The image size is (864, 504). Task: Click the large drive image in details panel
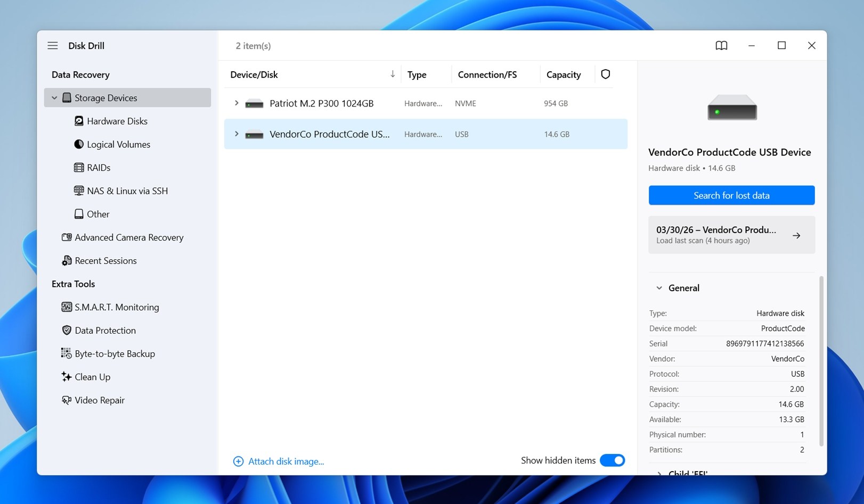(x=732, y=108)
